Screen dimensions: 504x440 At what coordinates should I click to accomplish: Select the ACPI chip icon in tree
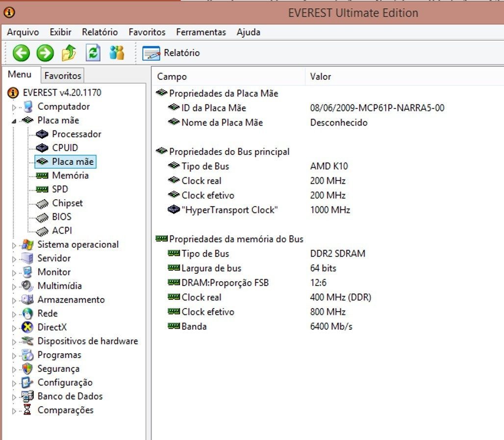pyautogui.click(x=42, y=231)
